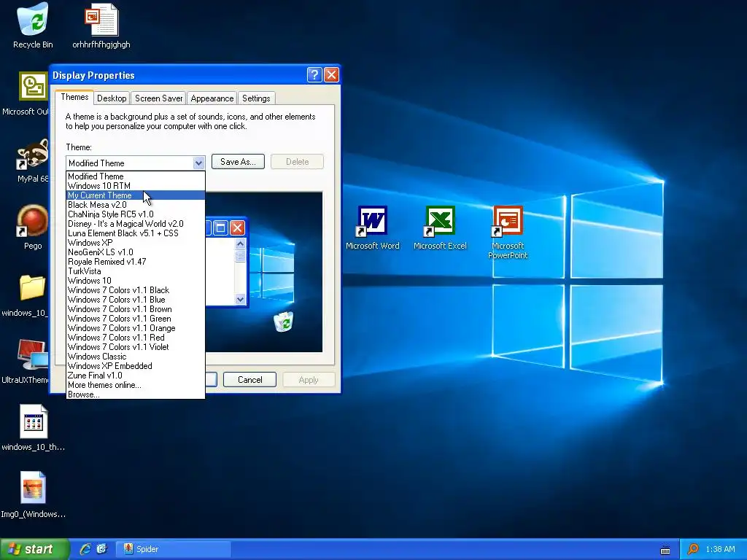Choose Luna Element Black v5.1 + CSS
This screenshot has height=560, width=747.
(135, 233)
